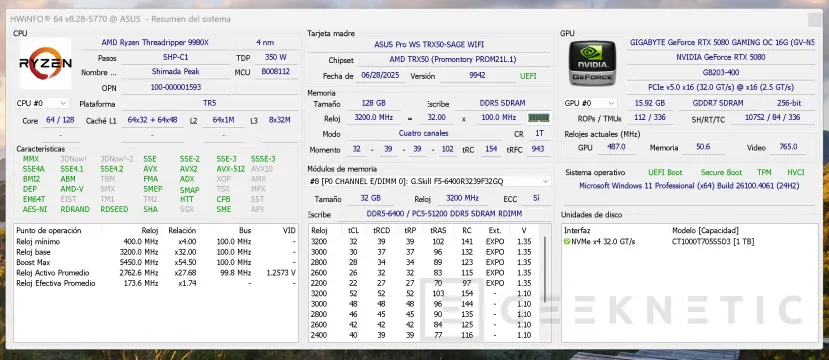Click the 1T command rate field
Image resolution: width=829 pixels, height=360 pixels.
click(x=539, y=134)
